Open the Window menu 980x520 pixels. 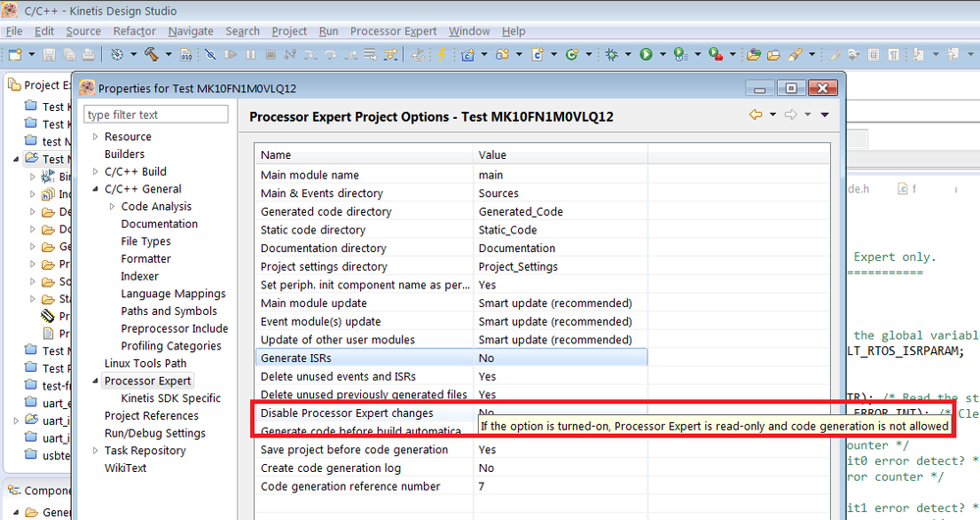click(469, 31)
